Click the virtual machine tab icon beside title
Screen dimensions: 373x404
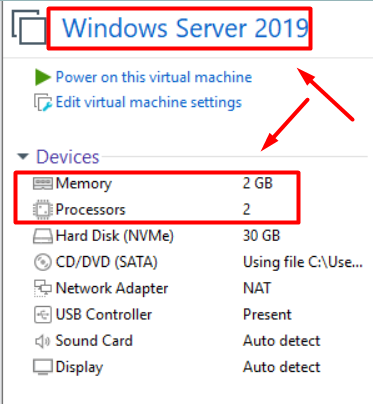pos(29,27)
